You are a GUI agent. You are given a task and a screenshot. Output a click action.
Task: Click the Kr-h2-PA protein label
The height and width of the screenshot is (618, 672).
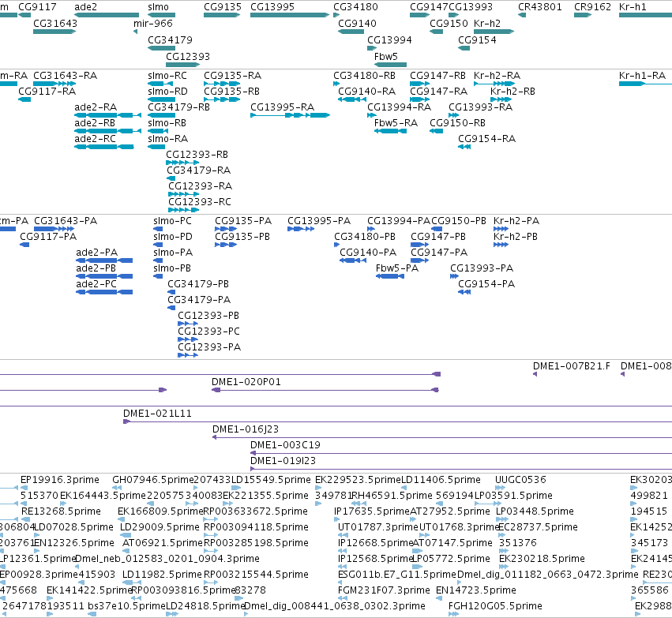tap(516, 221)
